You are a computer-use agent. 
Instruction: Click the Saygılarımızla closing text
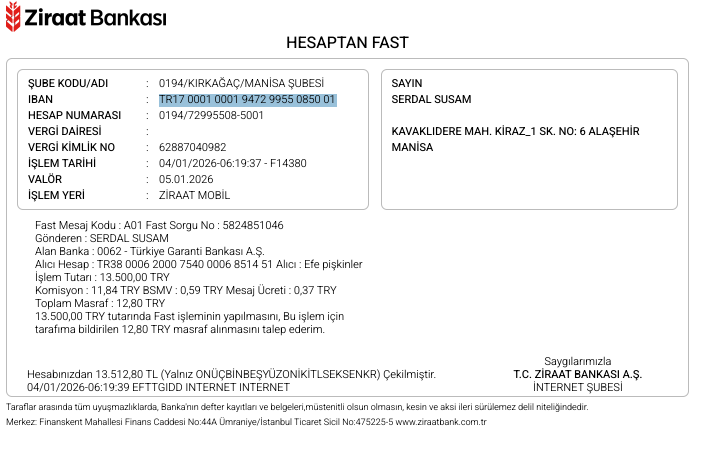click(577, 361)
